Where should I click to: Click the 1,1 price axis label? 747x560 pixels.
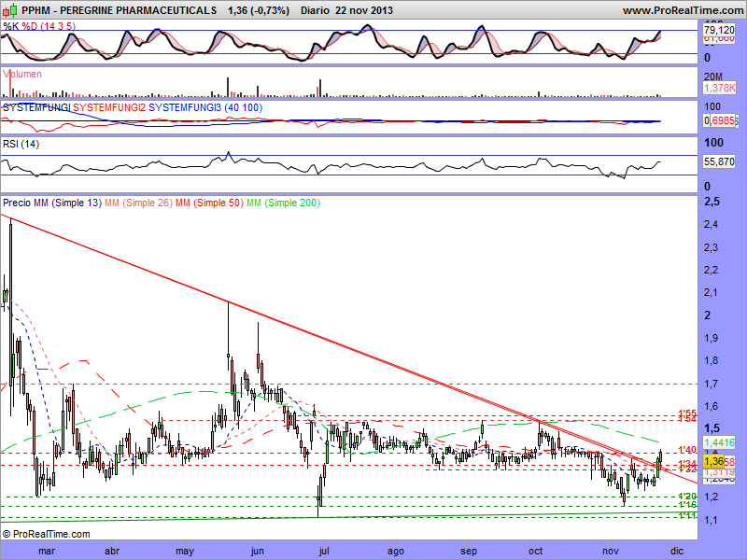712,520
